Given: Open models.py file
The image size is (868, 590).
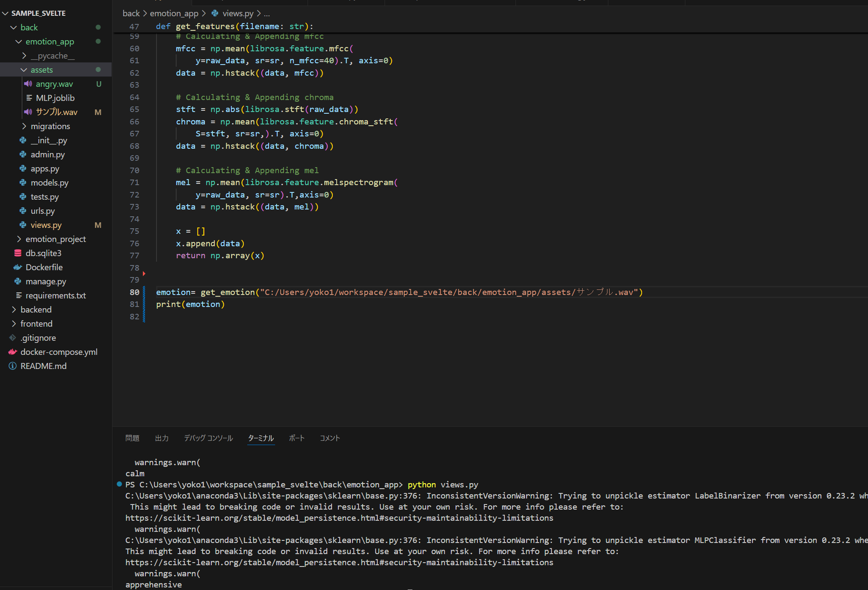Looking at the screenshot, I should tap(50, 183).
